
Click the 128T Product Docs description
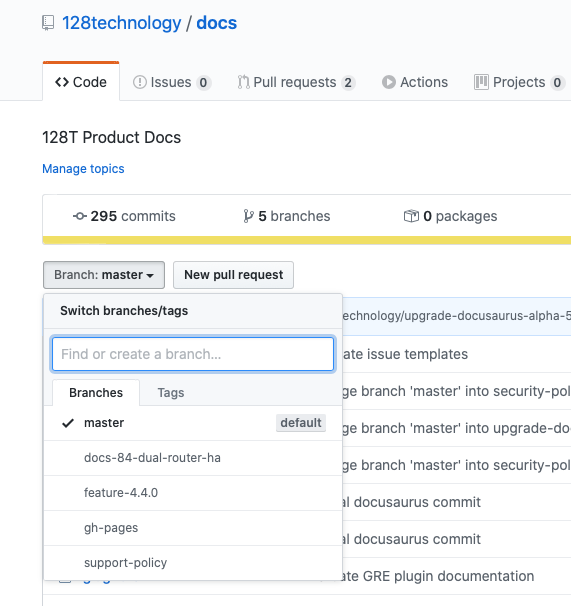click(111, 138)
